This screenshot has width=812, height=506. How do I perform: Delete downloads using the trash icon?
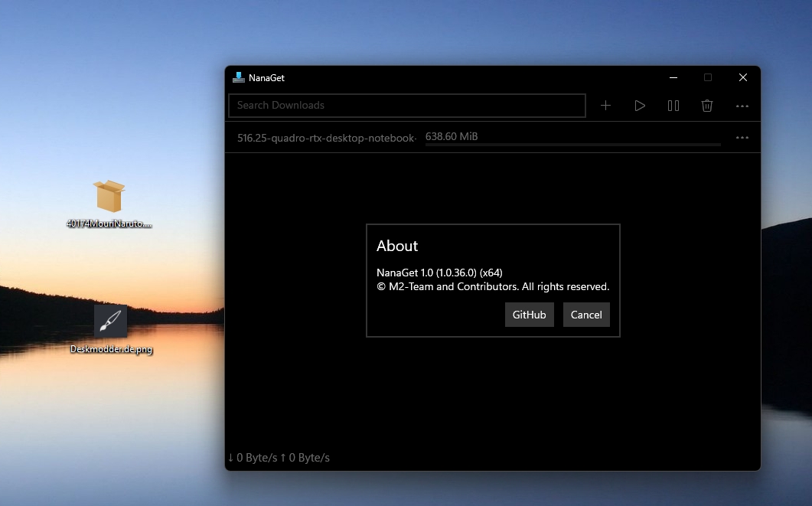tap(707, 106)
